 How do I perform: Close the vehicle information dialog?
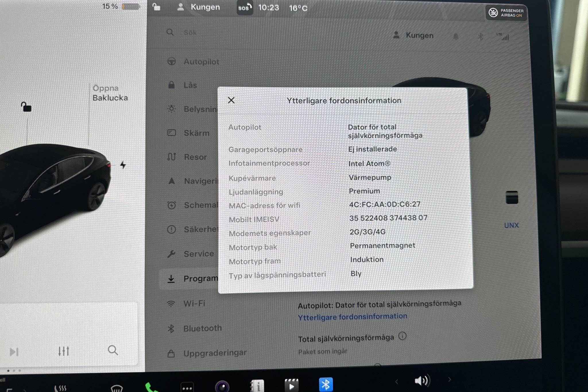(232, 100)
